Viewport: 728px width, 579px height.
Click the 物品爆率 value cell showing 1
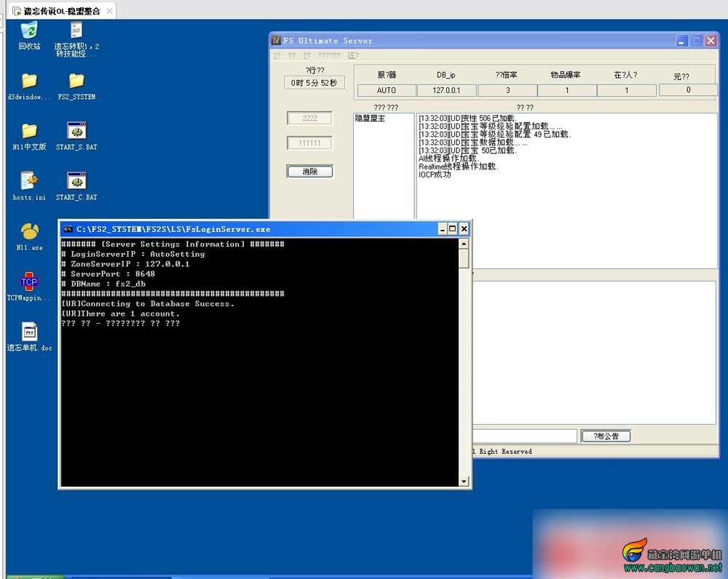567,90
